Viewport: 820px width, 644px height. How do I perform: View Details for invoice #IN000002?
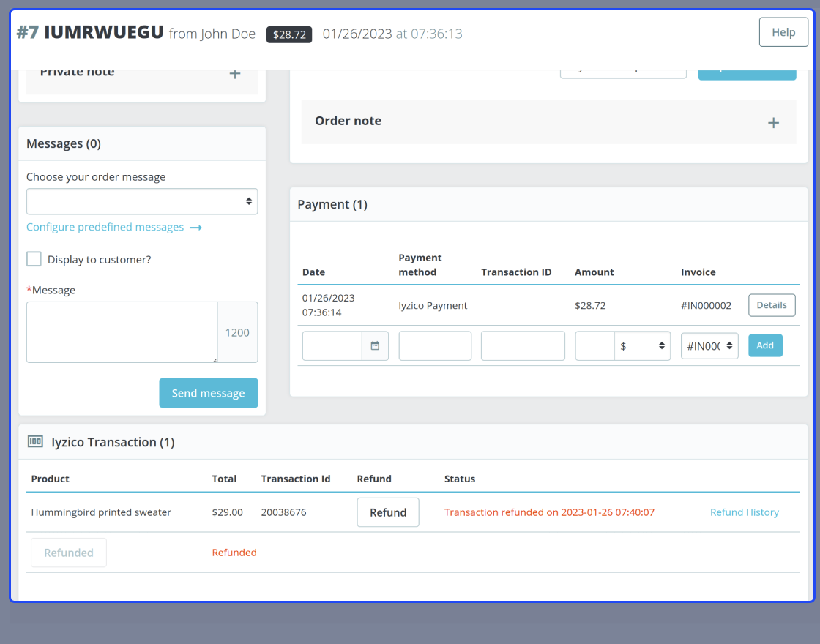coord(772,305)
